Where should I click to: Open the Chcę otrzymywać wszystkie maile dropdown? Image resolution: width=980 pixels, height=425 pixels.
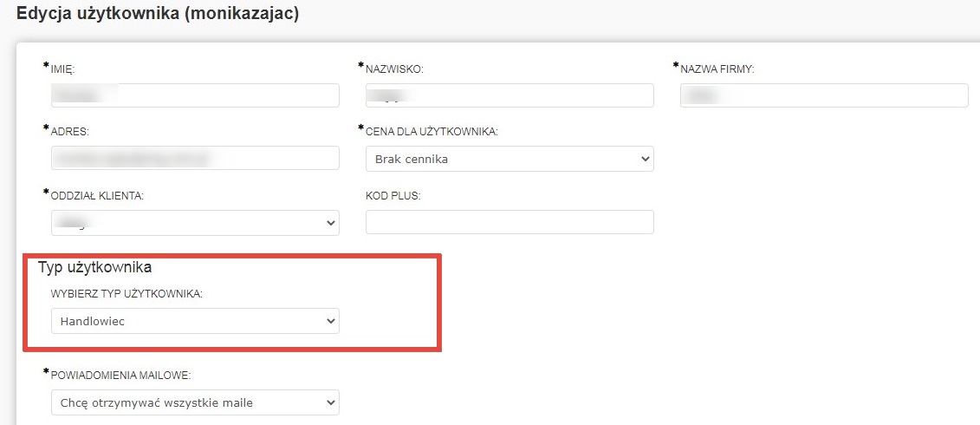coord(195,402)
